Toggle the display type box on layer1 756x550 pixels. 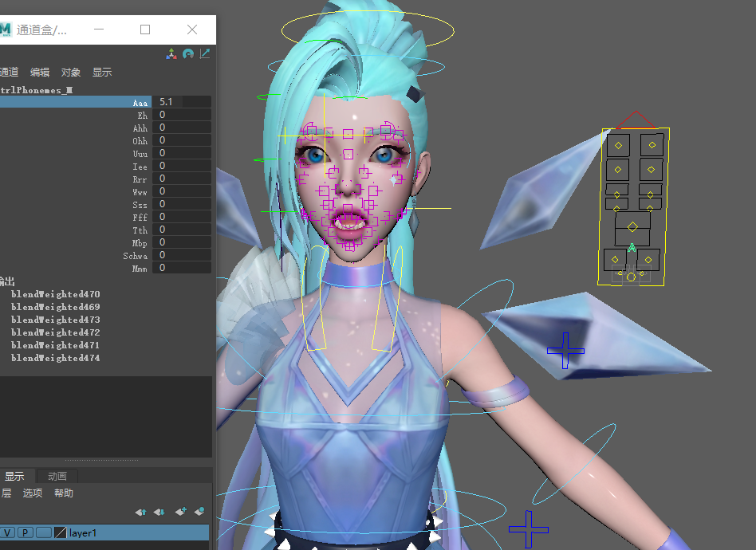point(43,532)
